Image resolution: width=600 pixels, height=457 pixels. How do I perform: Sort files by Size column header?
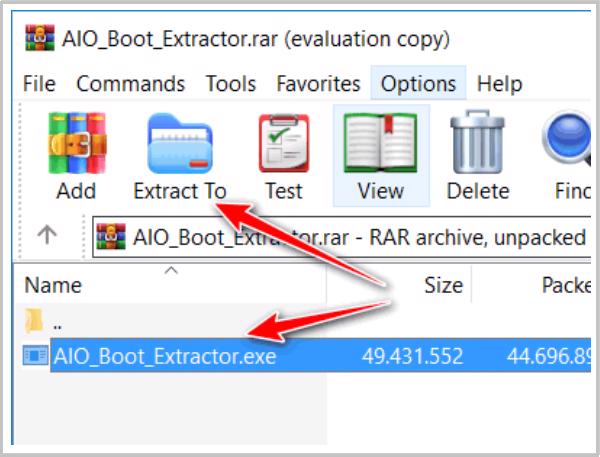443,285
